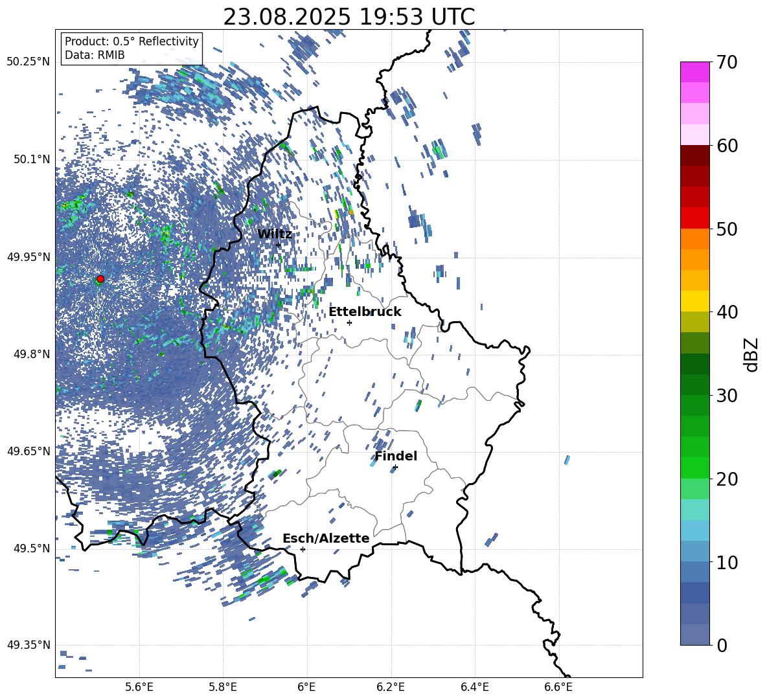The height and width of the screenshot is (700, 767).
Task: Click the bright green colorbar segment above 20
Action: 694,468
